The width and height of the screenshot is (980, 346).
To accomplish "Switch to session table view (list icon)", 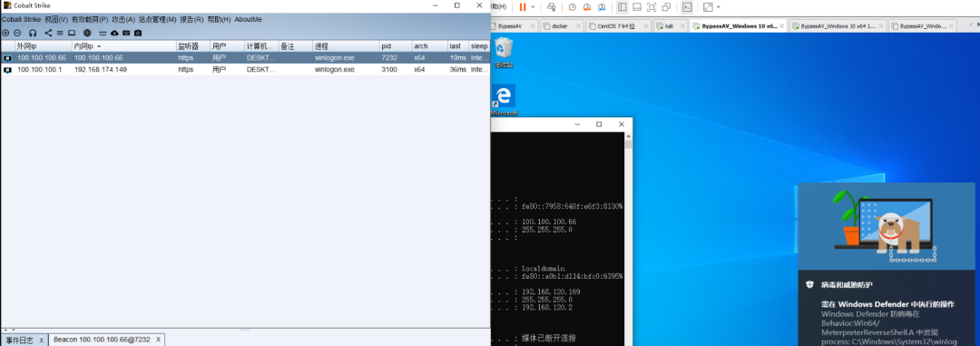I will [60, 33].
